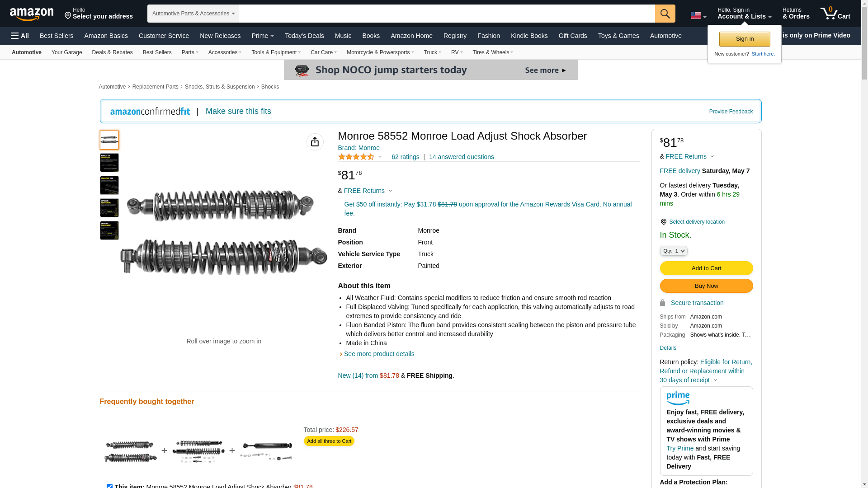Click the Buy Now button

tap(706, 286)
